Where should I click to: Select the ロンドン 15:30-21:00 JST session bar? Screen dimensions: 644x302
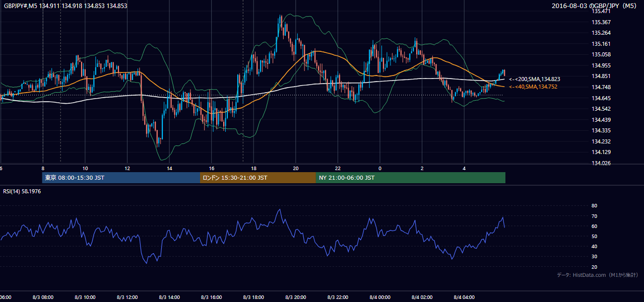258,178
